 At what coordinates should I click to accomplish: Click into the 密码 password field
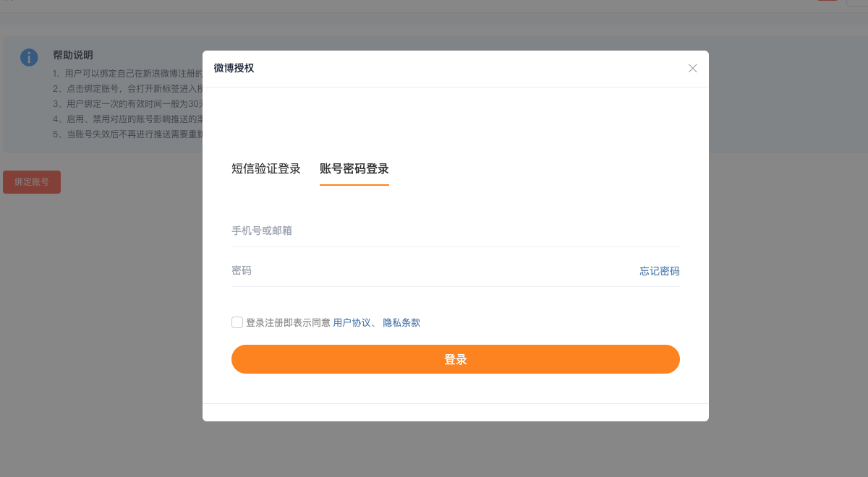pos(434,271)
